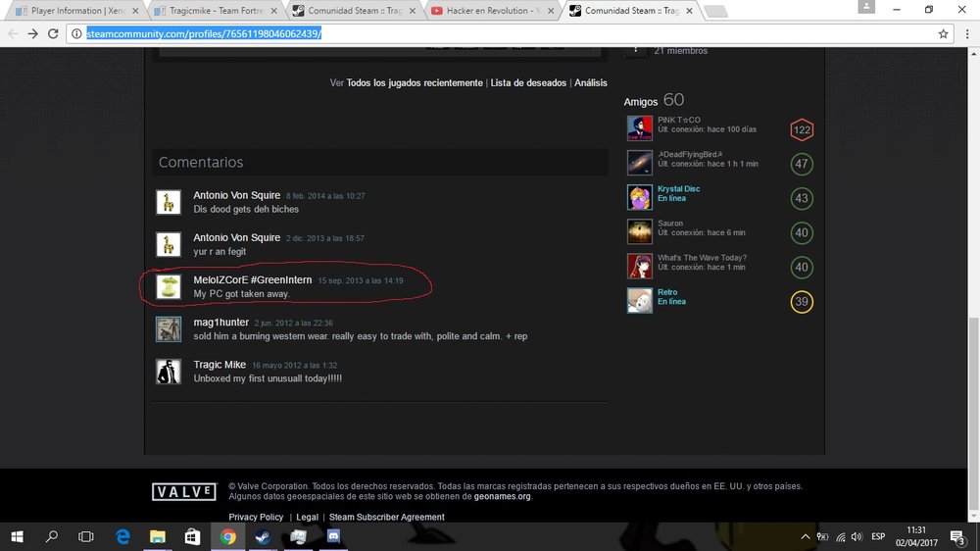
Task: Click giraffe avatar on the 2 dic. 2013 comment
Action: click(169, 244)
